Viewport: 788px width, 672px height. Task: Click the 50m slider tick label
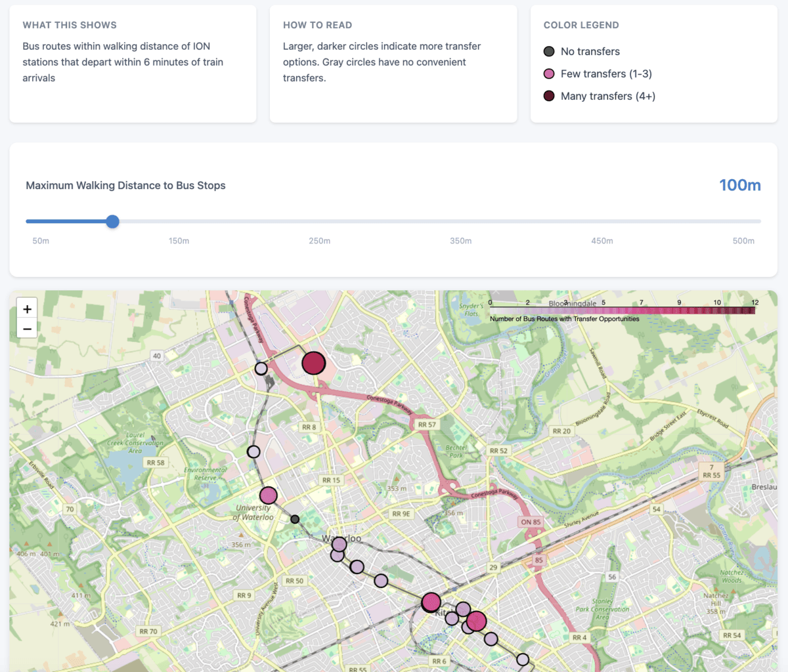click(x=41, y=241)
